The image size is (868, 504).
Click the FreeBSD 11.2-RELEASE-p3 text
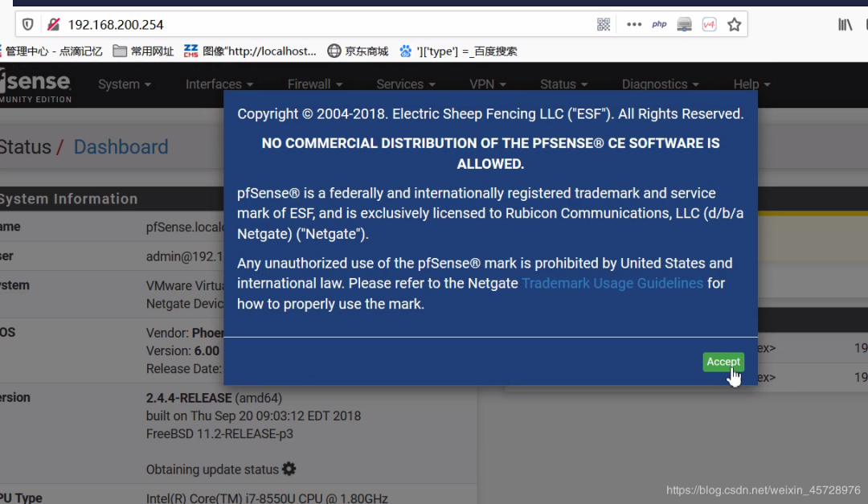(219, 433)
